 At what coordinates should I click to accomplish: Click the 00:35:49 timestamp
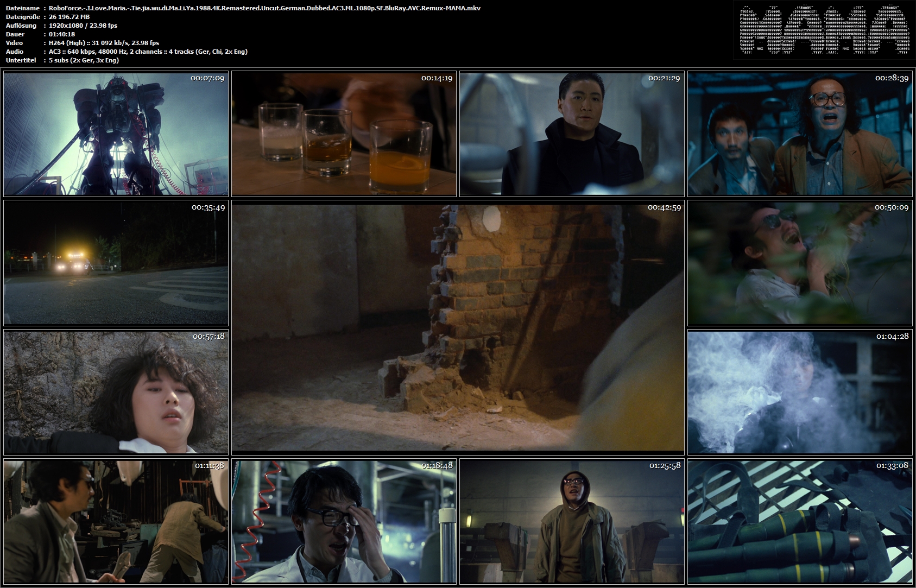click(208, 207)
